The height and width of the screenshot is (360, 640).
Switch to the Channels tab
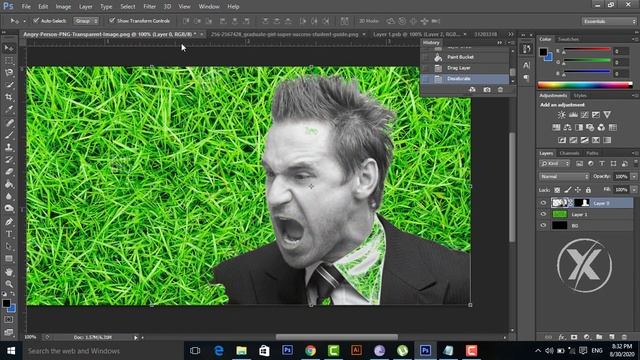tap(569, 153)
